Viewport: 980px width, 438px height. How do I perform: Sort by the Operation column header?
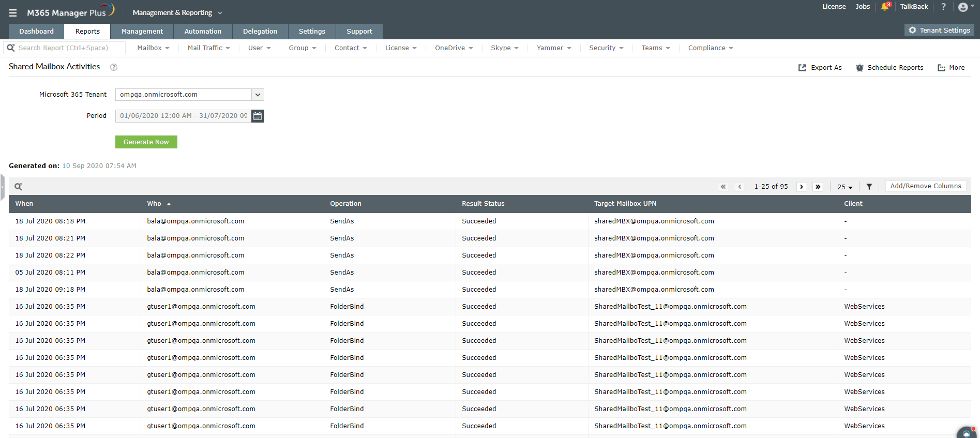[345, 204]
